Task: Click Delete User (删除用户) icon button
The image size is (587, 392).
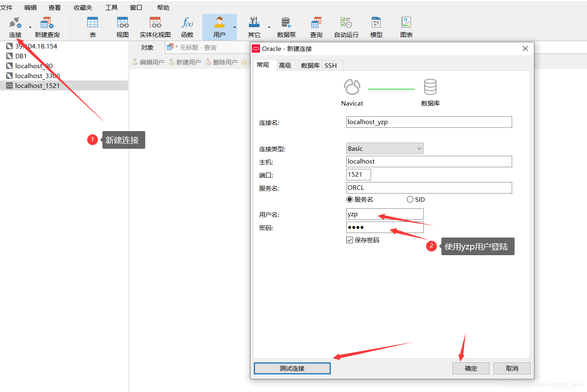Action: click(221, 62)
